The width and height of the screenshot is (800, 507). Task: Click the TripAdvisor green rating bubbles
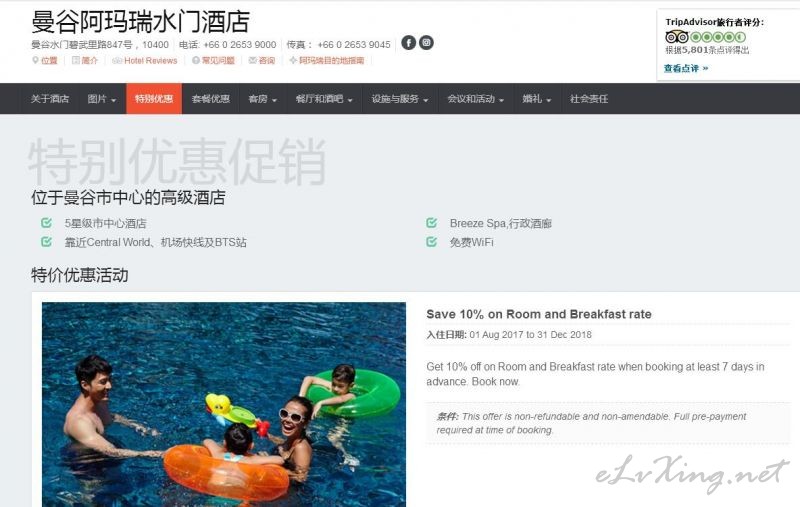tap(718, 37)
